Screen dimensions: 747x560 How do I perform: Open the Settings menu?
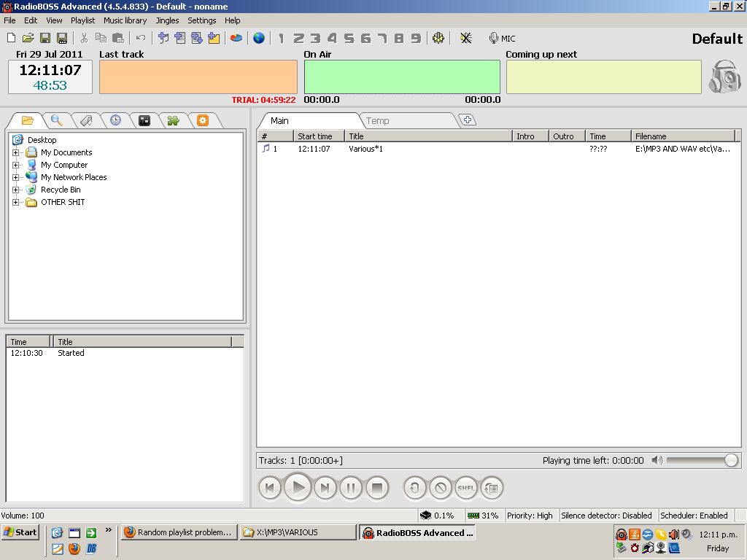coord(202,20)
